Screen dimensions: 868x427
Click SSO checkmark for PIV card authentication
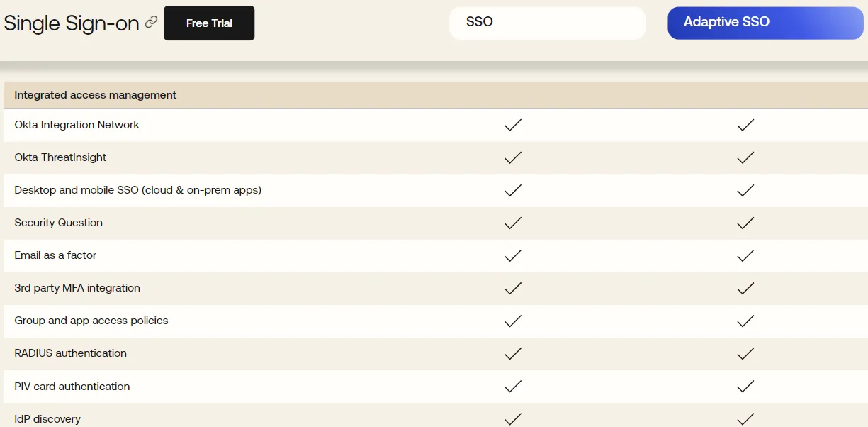[x=513, y=387]
